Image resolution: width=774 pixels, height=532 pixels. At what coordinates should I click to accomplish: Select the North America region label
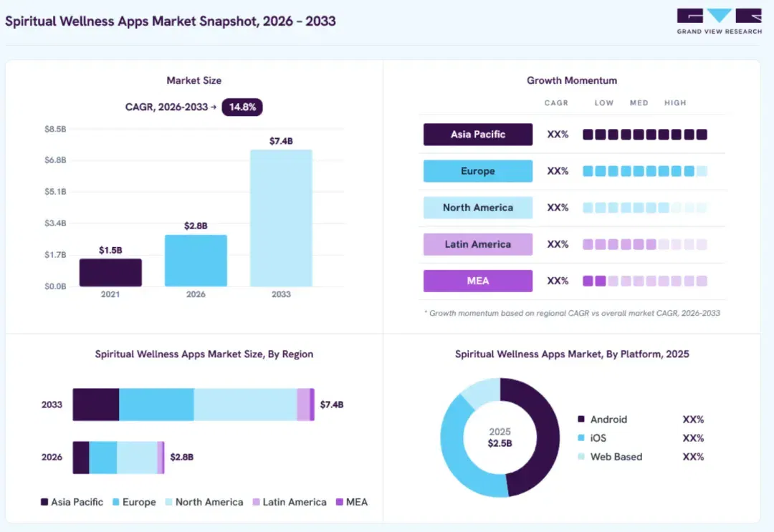(478, 208)
